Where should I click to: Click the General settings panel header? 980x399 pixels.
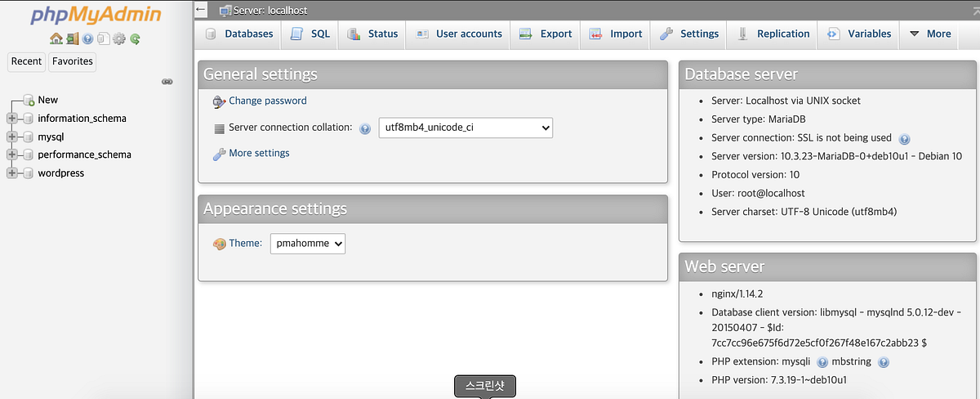(x=433, y=74)
